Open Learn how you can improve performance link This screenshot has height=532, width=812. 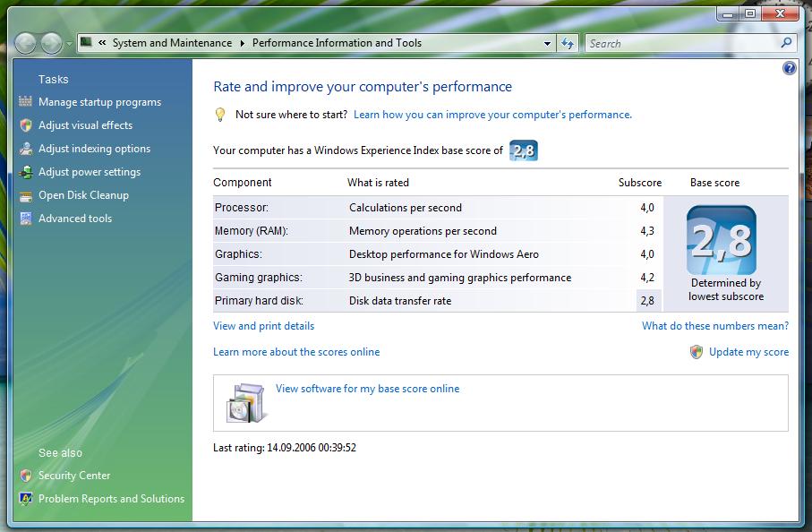[x=492, y=115]
